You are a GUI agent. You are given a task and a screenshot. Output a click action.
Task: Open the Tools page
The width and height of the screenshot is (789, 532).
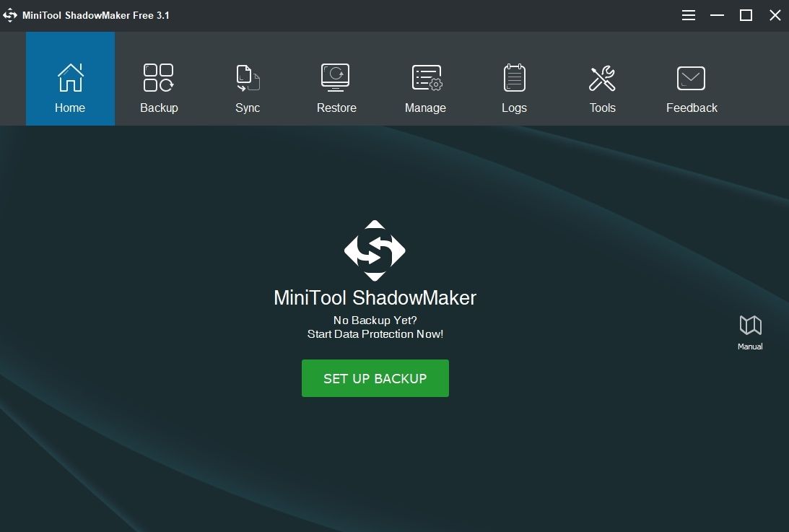point(602,79)
